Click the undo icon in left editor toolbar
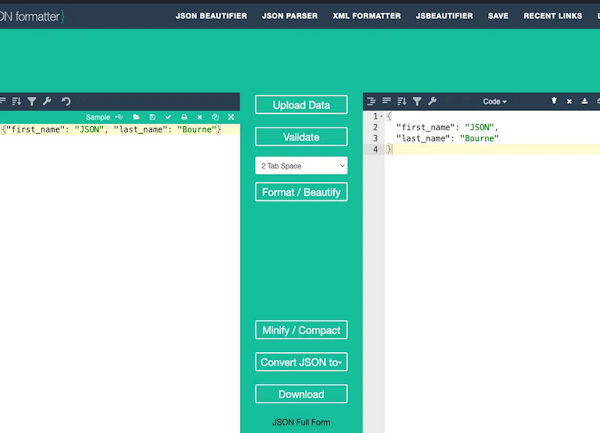Screen dimensions: 600x433 (66, 101)
